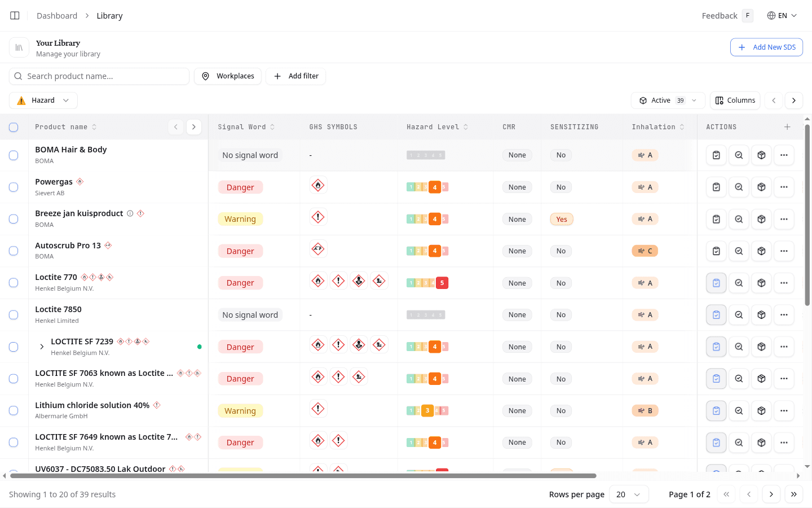Check the LOCTITE SF 7239 row
This screenshot has height=508, width=812.
click(x=14, y=347)
